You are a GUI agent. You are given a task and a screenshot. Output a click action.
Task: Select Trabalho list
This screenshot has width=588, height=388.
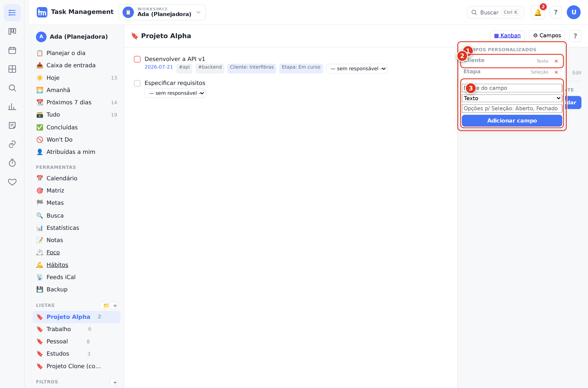76,329
